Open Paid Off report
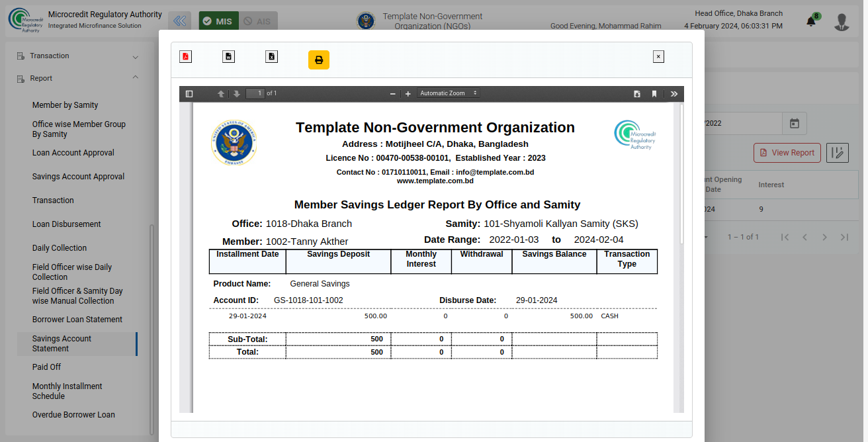The height and width of the screenshot is (442, 868). [47, 367]
